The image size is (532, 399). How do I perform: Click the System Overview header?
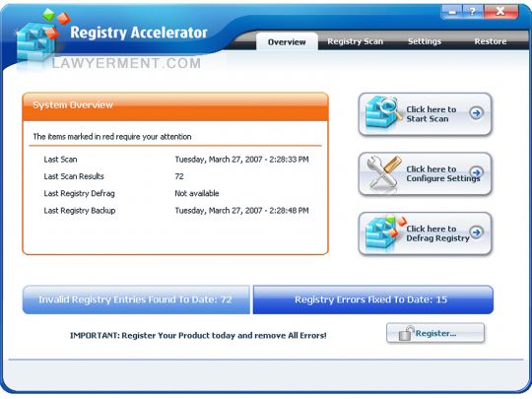175,106
